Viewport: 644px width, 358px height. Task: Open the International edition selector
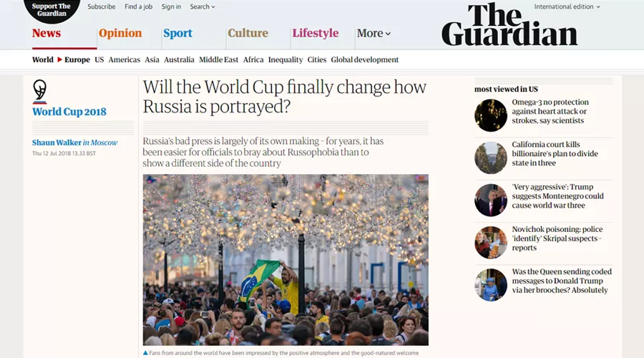point(567,6)
